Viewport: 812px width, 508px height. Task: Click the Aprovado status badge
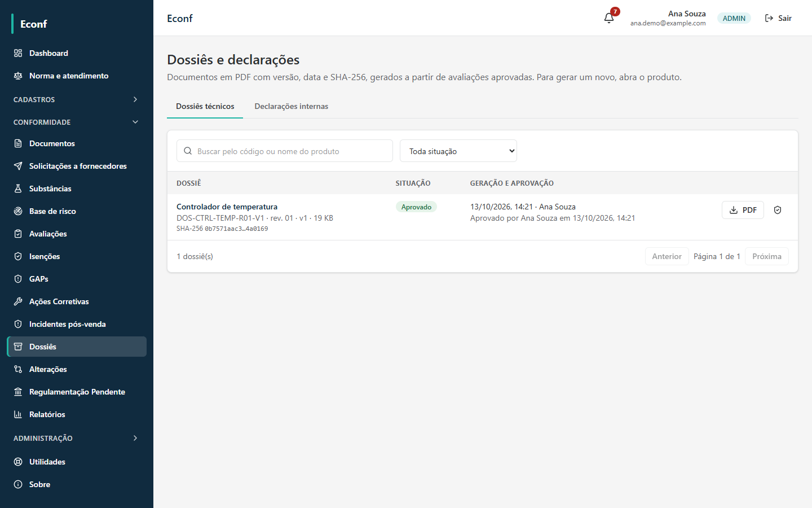(x=416, y=207)
